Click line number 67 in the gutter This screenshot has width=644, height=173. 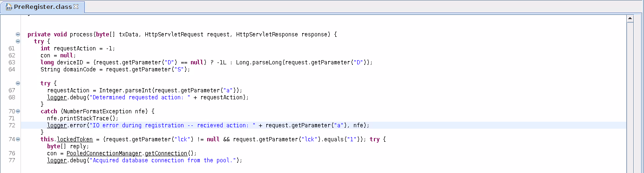pyautogui.click(x=12, y=90)
